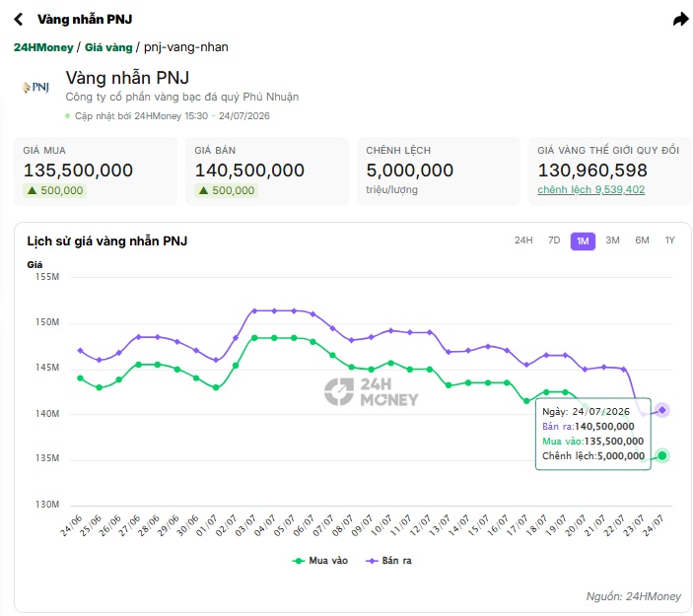693x616 pixels.
Task: Open the 24HMoney breadcrumb link
Action: [43, 47]
